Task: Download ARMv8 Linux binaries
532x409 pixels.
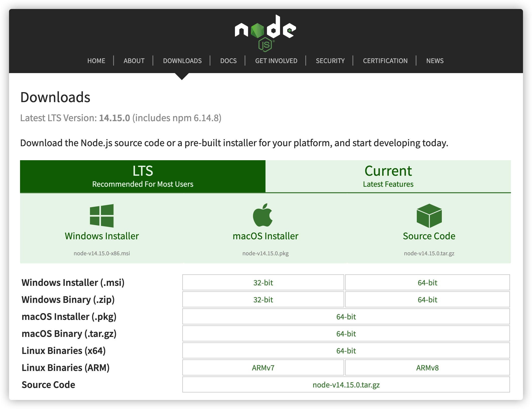Action: (427, 368)
